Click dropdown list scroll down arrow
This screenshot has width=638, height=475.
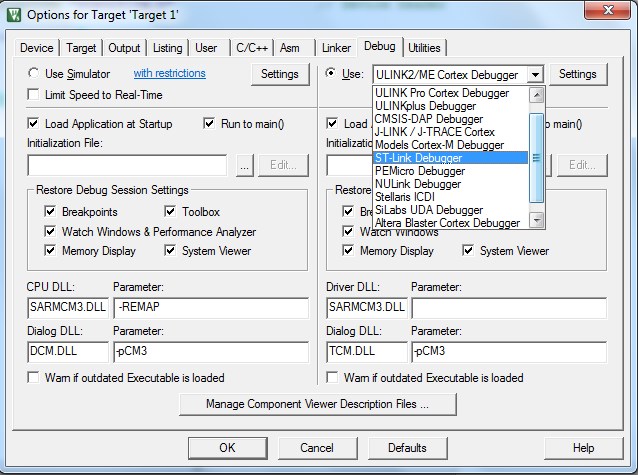point(537,220)
